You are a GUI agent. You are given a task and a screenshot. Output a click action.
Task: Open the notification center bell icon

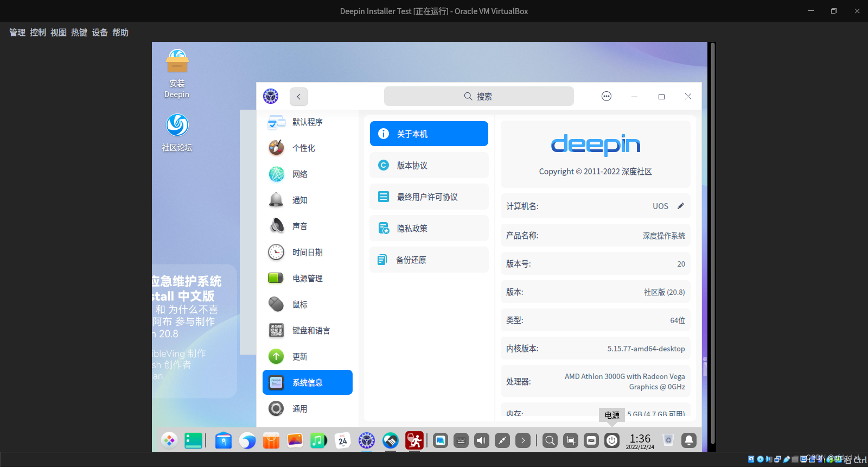(689, 440)
